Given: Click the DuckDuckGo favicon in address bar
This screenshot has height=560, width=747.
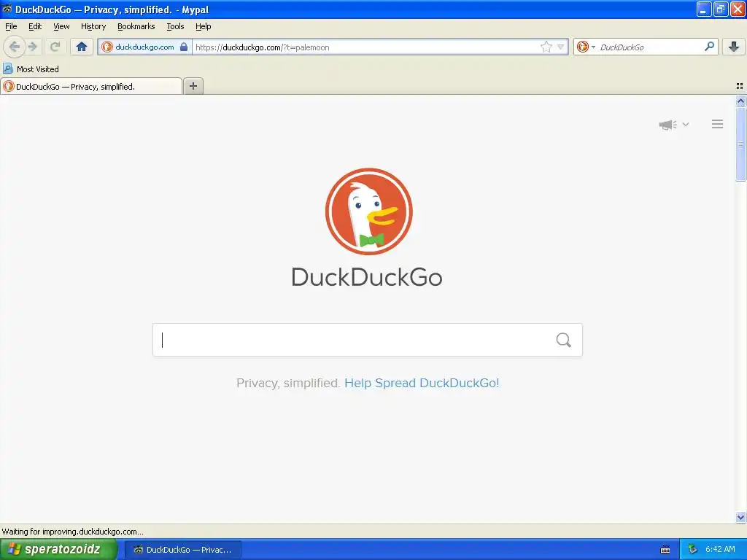Looking at the screenshot, I should tap(107, 47).
